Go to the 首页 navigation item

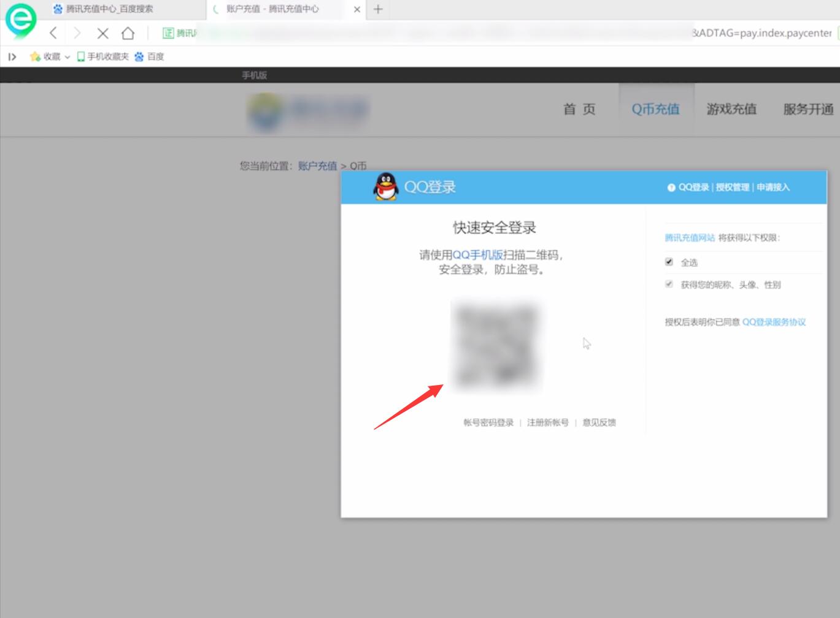pos(579,109)
